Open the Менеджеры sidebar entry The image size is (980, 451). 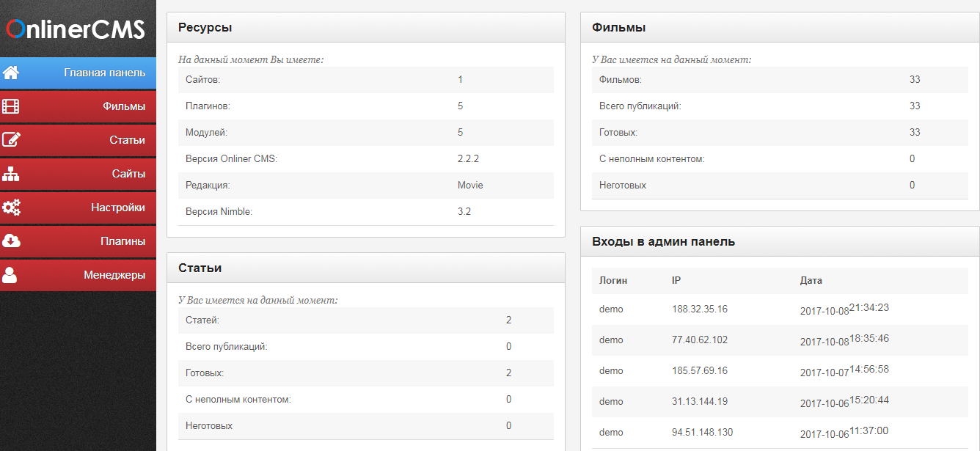(x=114, y=275)
